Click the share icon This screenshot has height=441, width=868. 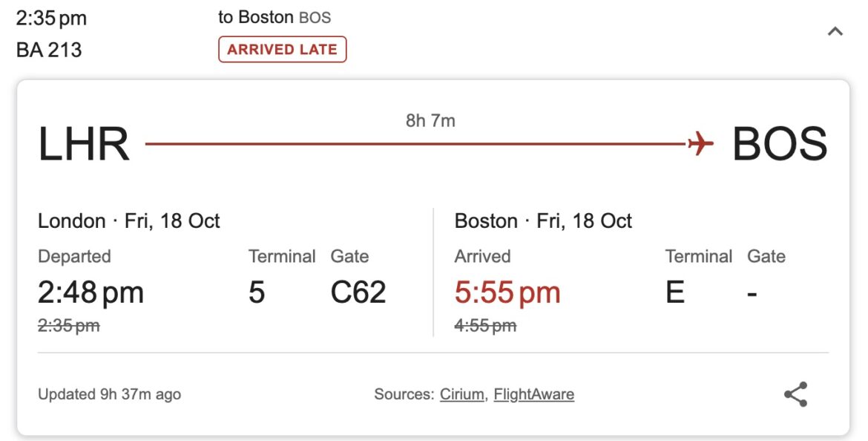point(795,394)
